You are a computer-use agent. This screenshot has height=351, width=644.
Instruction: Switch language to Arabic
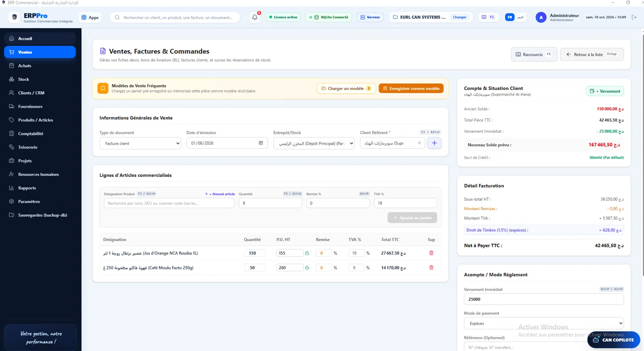point(521,17)
